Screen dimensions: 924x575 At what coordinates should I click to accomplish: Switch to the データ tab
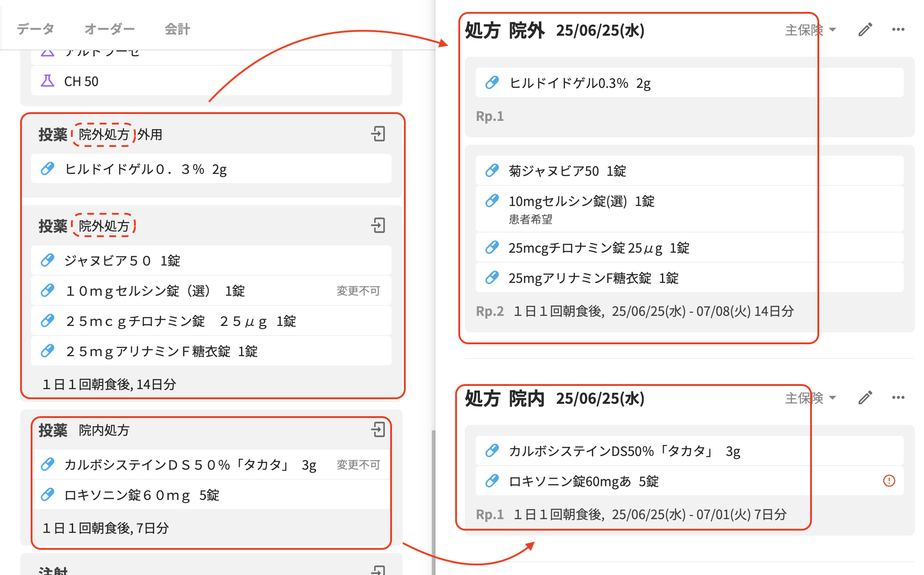[36, 29]
